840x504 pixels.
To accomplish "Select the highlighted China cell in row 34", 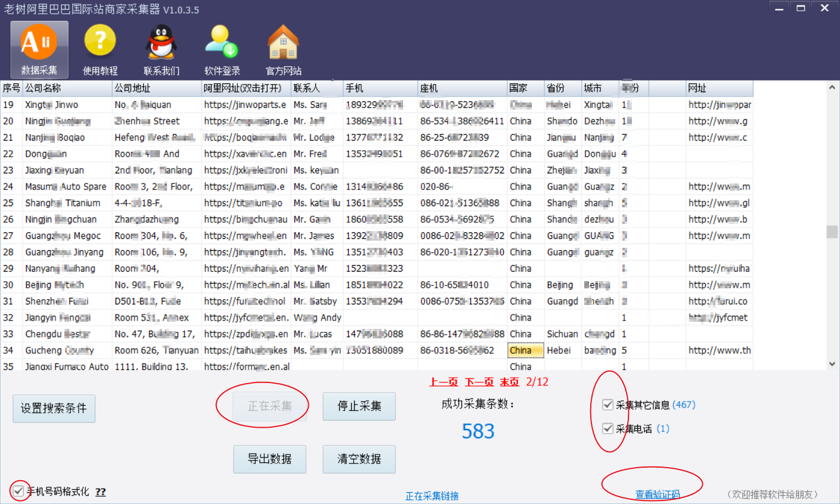I will tap(526, 350).
